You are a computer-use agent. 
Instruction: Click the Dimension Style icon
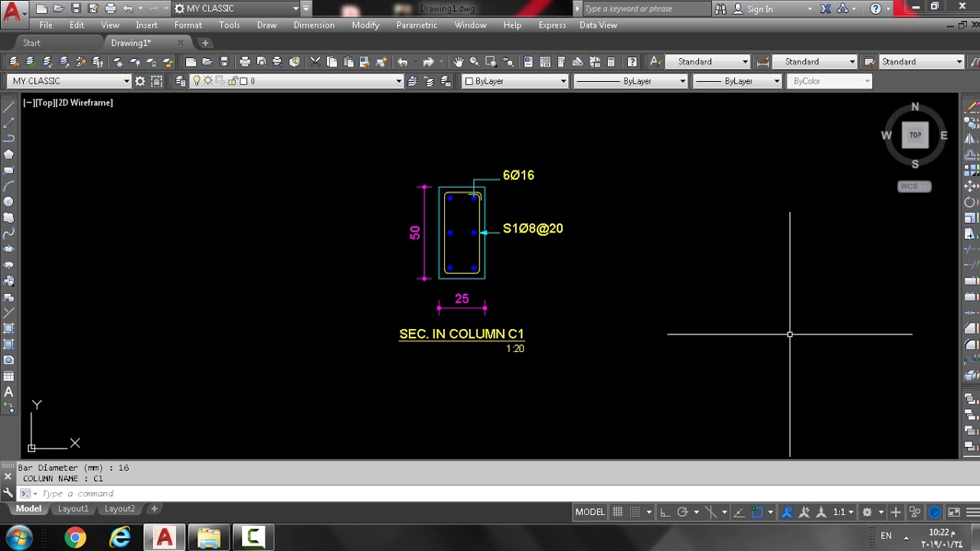763,62
